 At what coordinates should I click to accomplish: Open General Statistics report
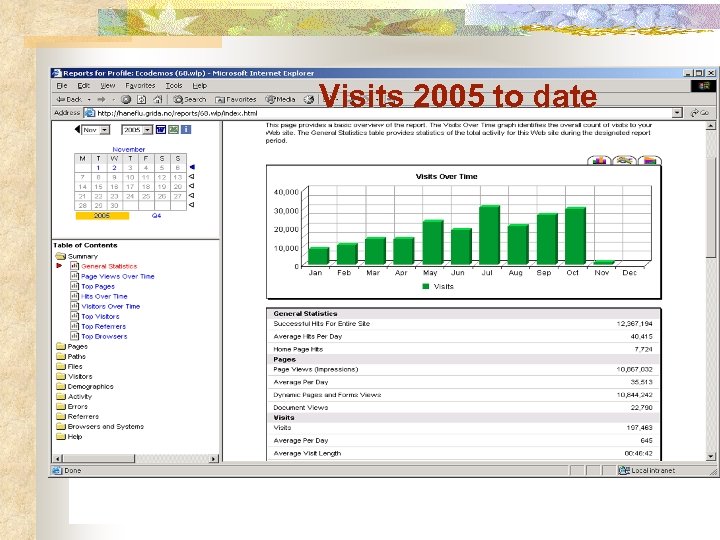pyautogui.click(x=109, y=266)
